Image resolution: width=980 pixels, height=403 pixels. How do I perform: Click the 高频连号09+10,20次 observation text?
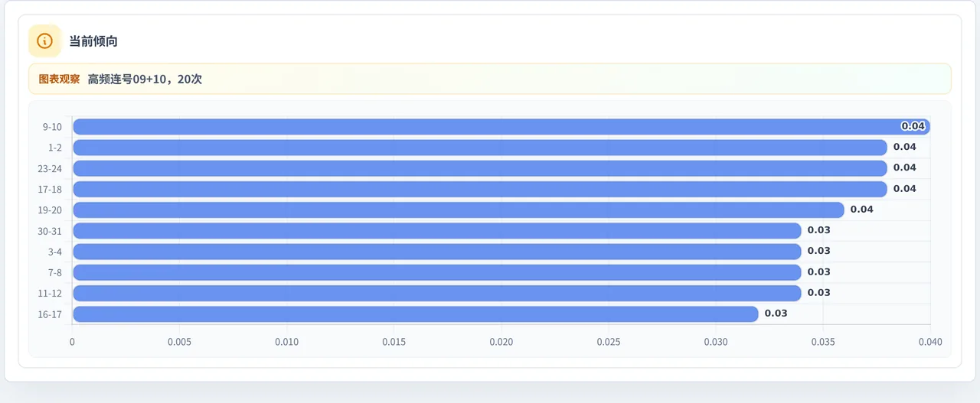pos(145,79)
